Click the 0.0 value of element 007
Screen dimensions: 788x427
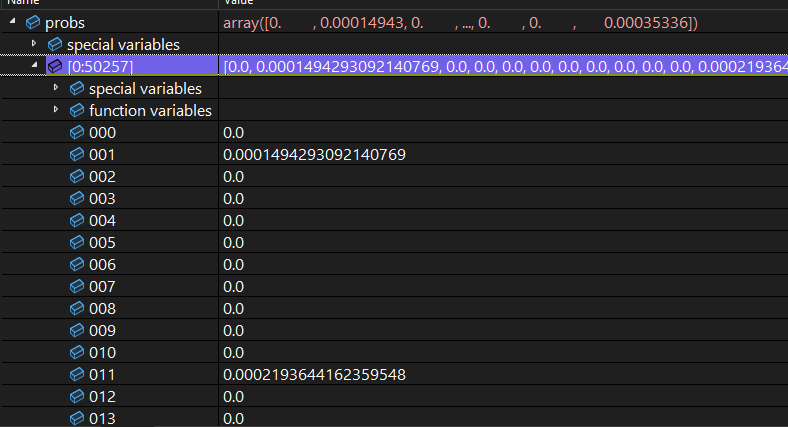234,286
